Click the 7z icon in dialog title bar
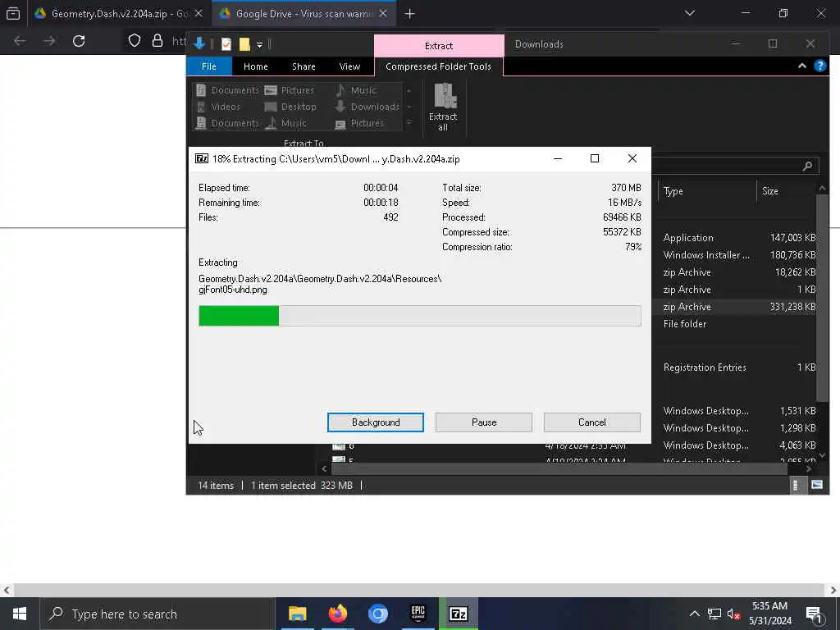 [x=202, y=158]
